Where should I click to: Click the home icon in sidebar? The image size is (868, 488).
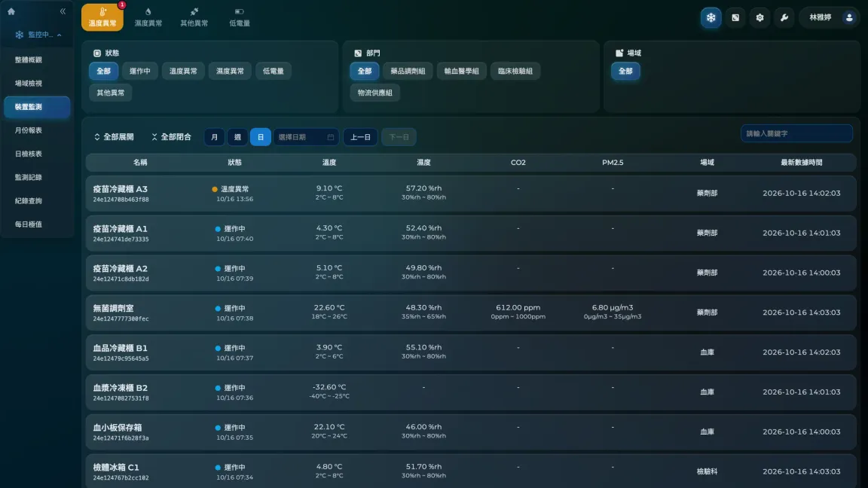(x=11, y=11)
